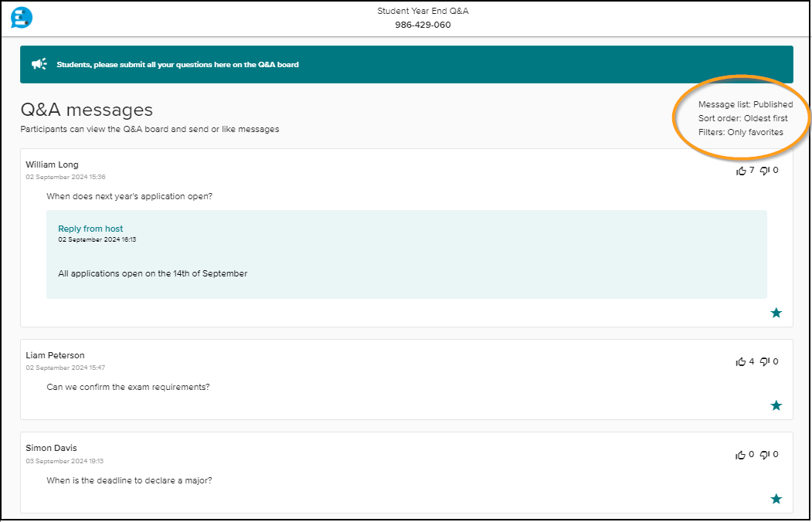Click the megaphone announcement icon

tap(39, 63)
